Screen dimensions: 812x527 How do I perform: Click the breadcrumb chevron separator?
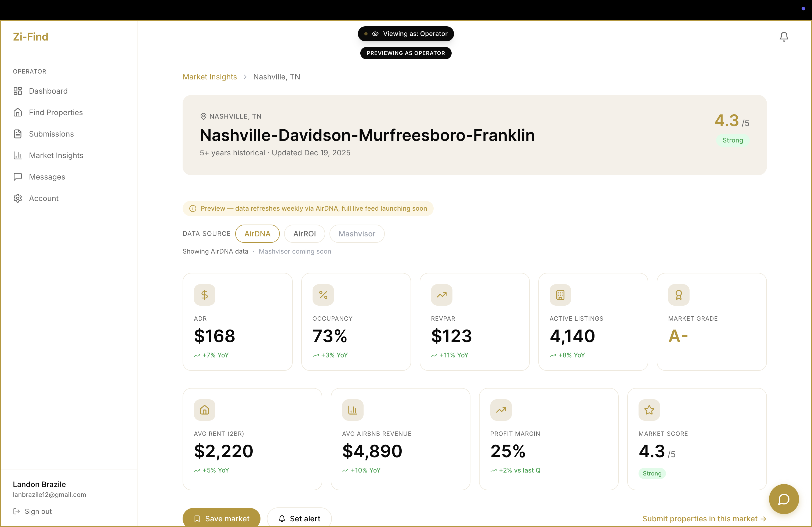[245, 77]
